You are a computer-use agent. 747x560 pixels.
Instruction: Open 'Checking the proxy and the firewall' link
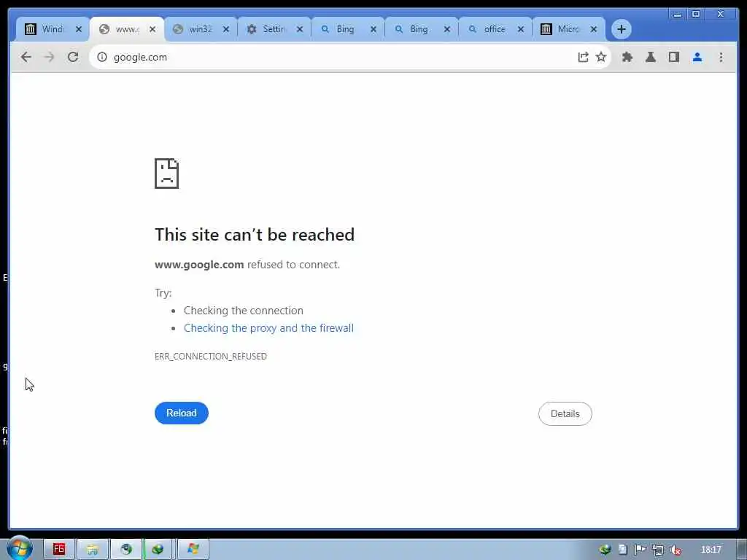[x=268, y=328]
